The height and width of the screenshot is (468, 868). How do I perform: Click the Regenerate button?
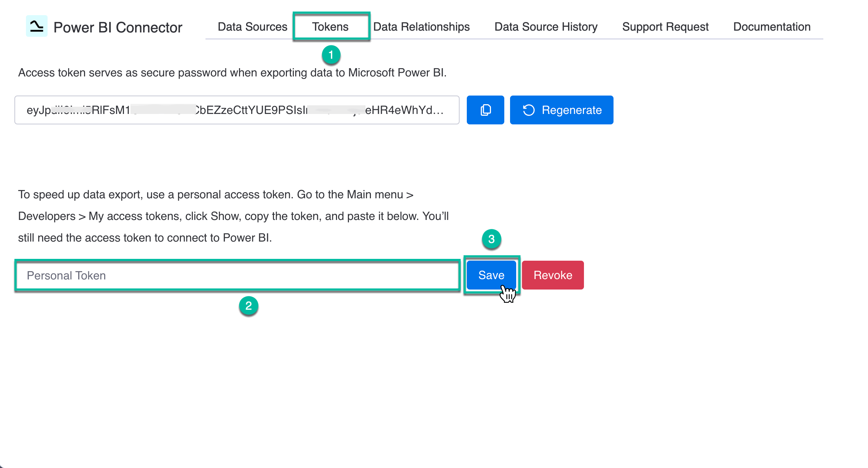coord(561,110)
